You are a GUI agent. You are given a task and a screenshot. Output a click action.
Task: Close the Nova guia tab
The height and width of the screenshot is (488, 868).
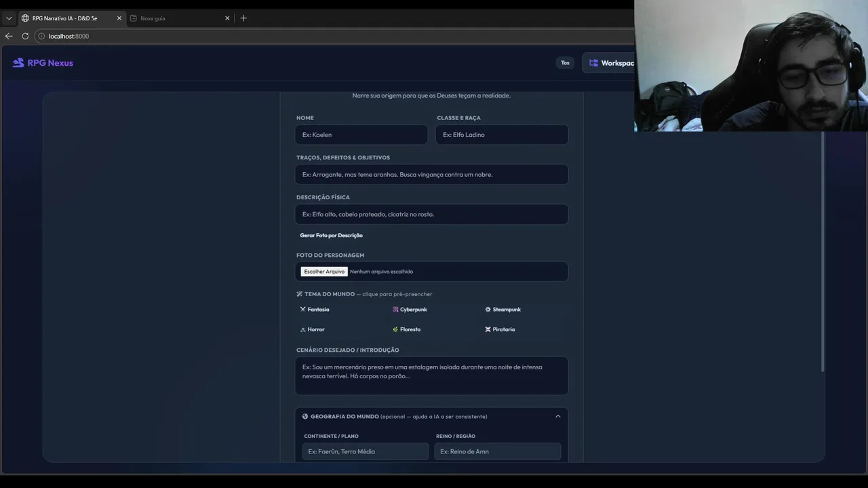click(227, 18)
